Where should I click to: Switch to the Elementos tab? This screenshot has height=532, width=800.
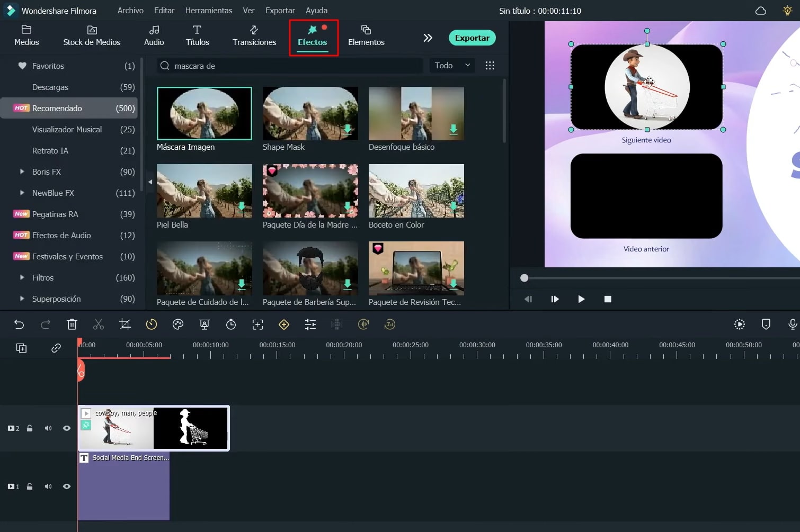click(x=366, y=35)
